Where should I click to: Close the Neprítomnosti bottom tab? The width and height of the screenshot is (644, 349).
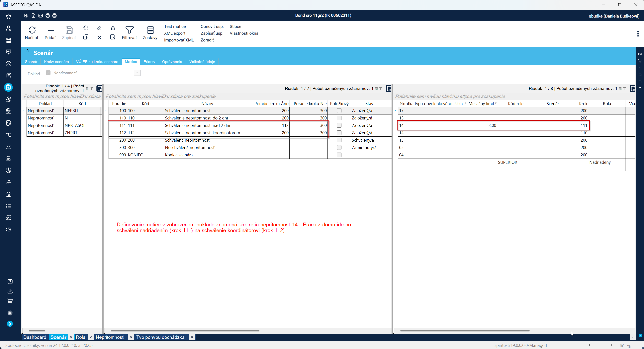click(x=131, y=337)
